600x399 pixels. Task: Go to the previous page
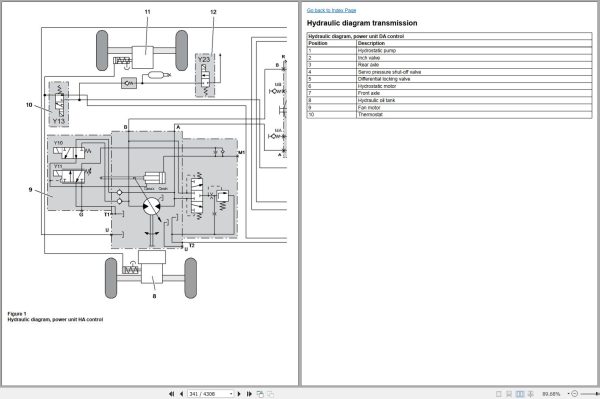pyautogui.click(x=181, y=394)
